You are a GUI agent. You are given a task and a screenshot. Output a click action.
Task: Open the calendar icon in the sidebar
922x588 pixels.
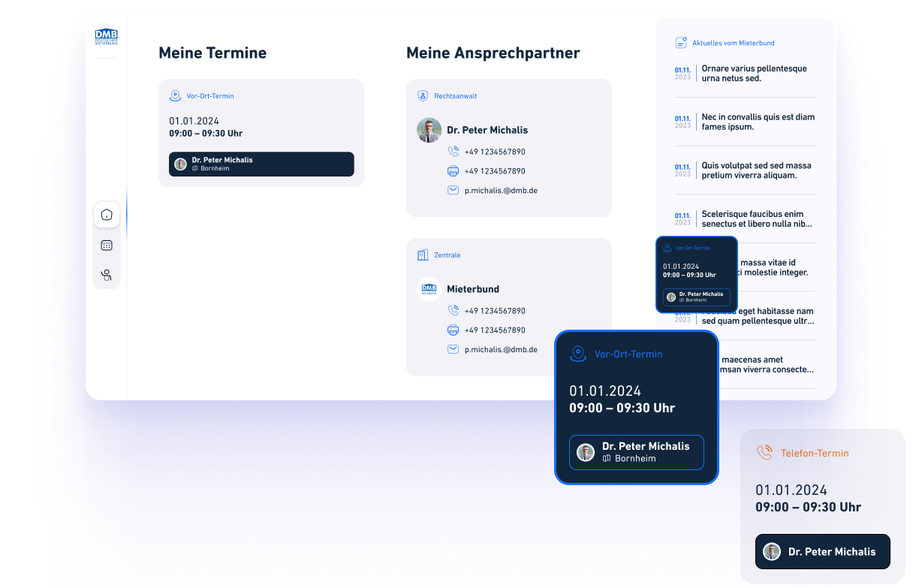107,245
